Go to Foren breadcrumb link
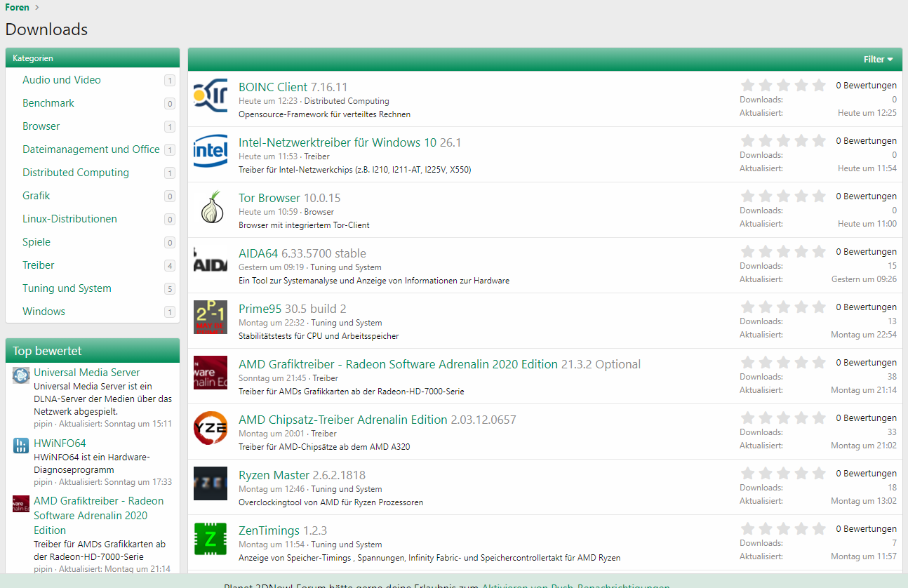908x588 pixels. coord(17,7)
